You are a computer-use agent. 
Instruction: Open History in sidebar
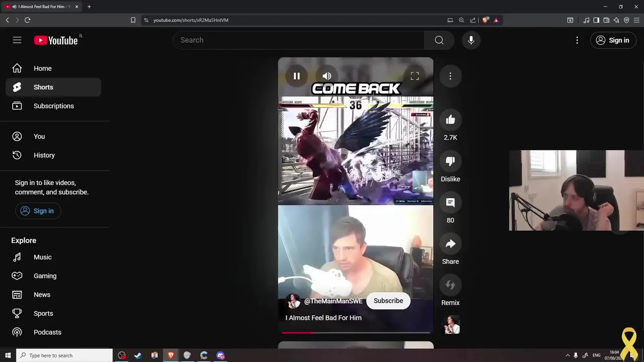(53, 155)
